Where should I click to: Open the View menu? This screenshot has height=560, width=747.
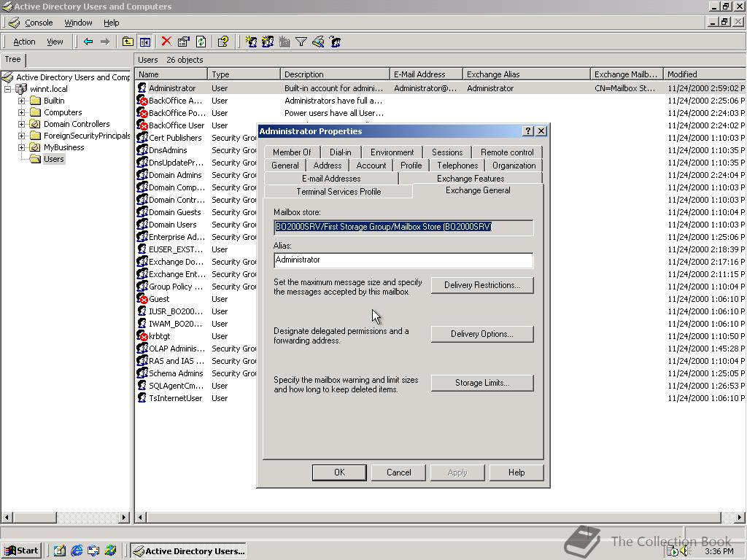click(55, 42)
